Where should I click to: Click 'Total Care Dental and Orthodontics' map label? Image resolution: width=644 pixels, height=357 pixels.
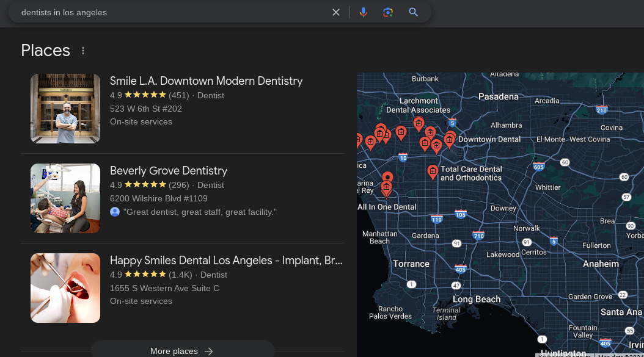pos(471,173)
